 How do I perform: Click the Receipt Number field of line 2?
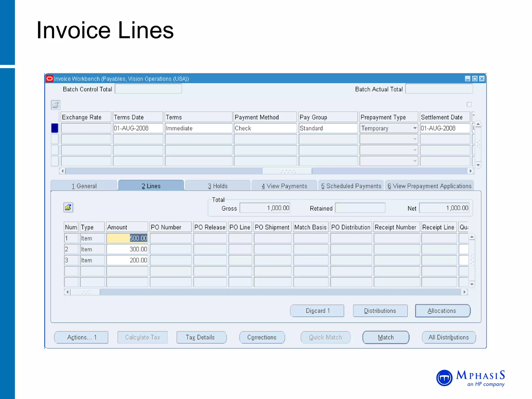point(397,249)
